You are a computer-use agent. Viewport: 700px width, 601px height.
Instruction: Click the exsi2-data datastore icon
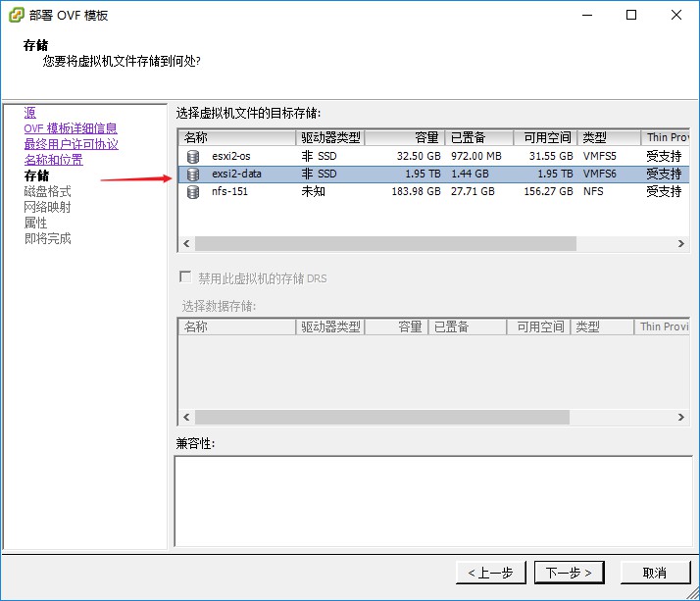pyautogui.click(x=193, y=175)
